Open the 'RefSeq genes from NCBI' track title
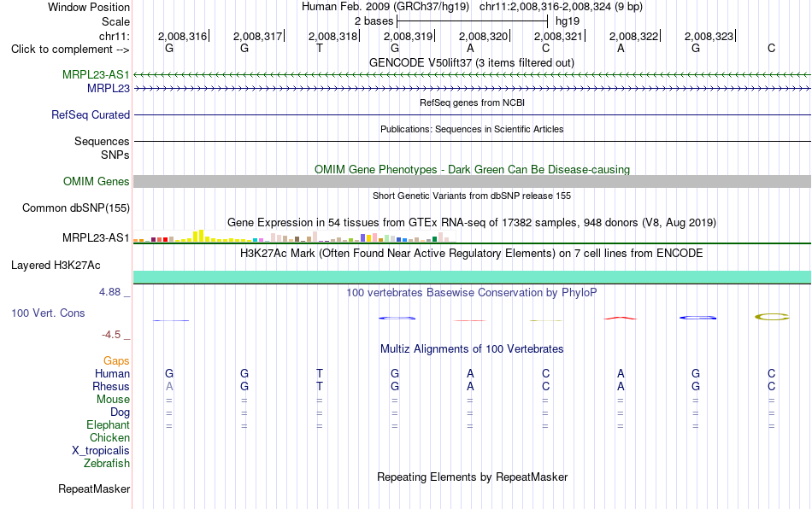This screenshot has width=812, height=509. [472, 102]
